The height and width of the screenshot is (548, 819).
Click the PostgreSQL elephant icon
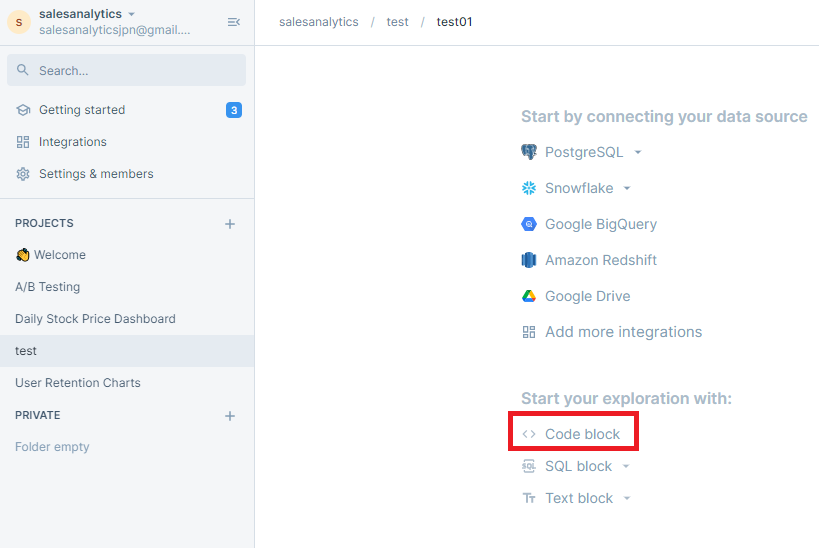tap(529, 152)
